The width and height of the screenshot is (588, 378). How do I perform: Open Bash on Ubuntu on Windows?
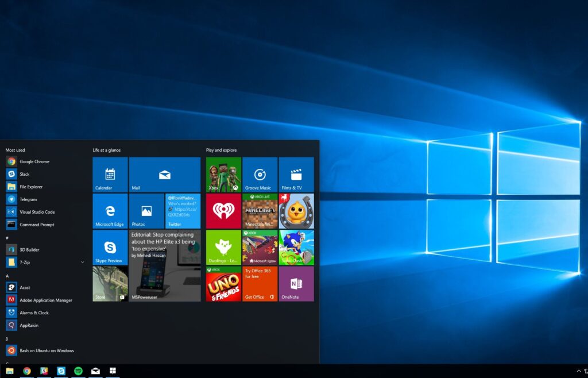tap(45, 350)
